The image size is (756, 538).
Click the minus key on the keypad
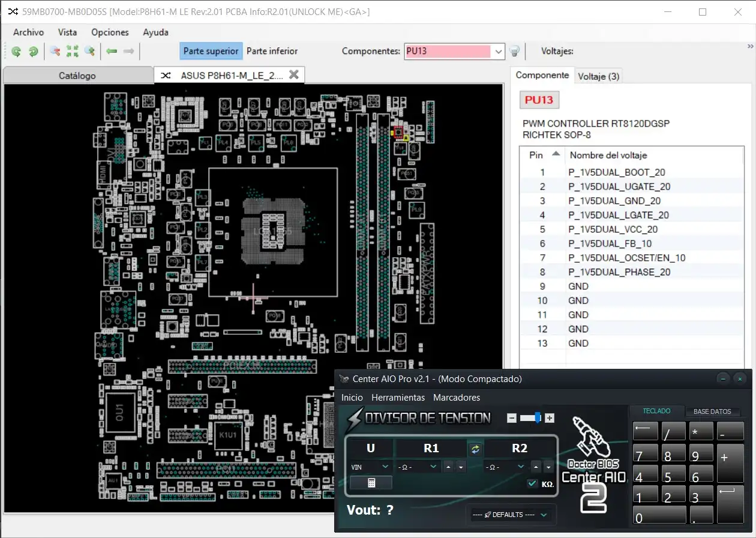(730, 431)
